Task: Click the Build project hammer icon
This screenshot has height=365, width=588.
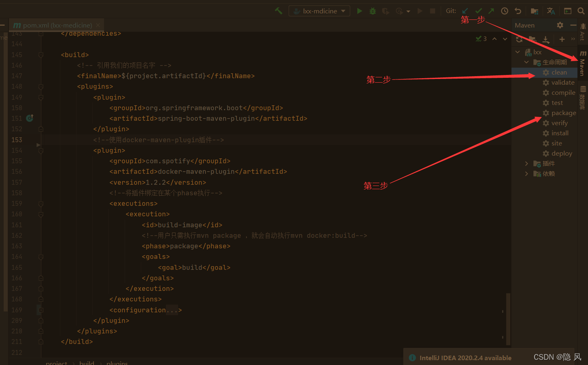Action: [x=278, y=11]
